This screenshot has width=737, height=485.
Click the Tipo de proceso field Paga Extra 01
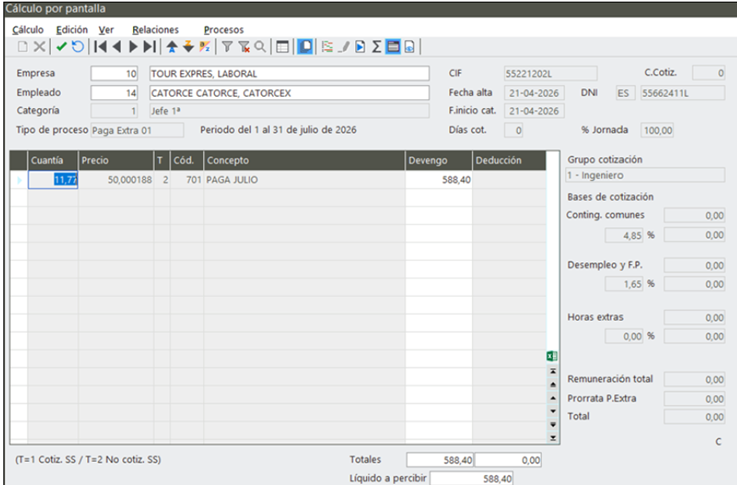point(137,130)
